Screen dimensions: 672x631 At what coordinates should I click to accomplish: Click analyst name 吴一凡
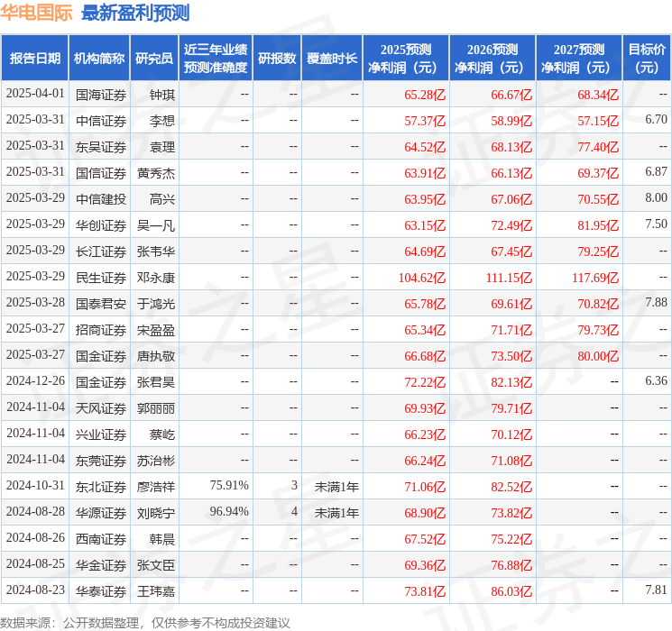(x=156, y=225)
